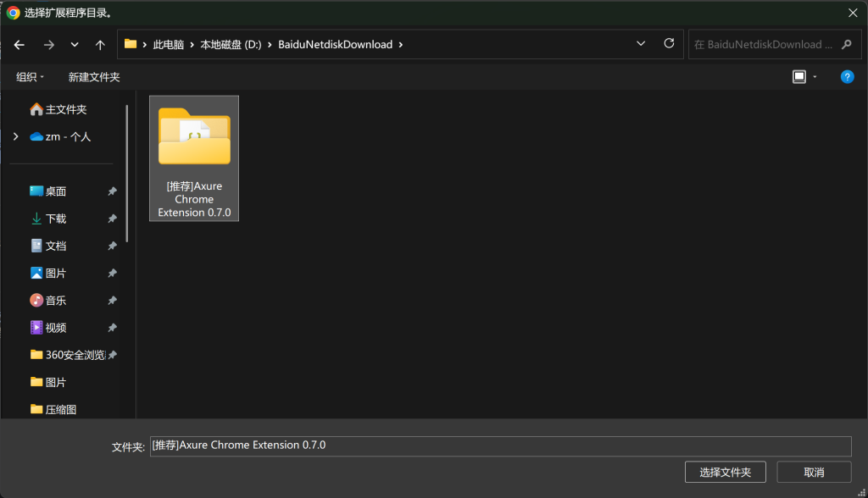Viewport: 868px width, 498px height.
Task: Open the Videos (视频) quick access folder
Action: [x=56, y=328]
